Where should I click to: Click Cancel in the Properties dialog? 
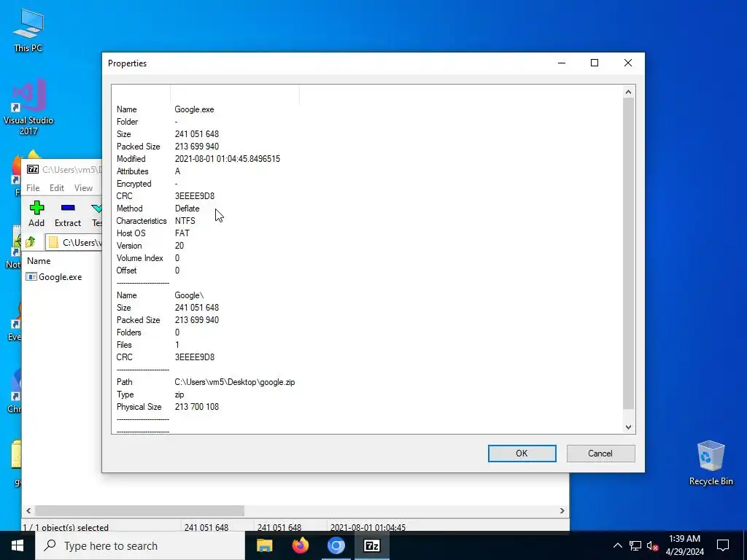point(600,454)
